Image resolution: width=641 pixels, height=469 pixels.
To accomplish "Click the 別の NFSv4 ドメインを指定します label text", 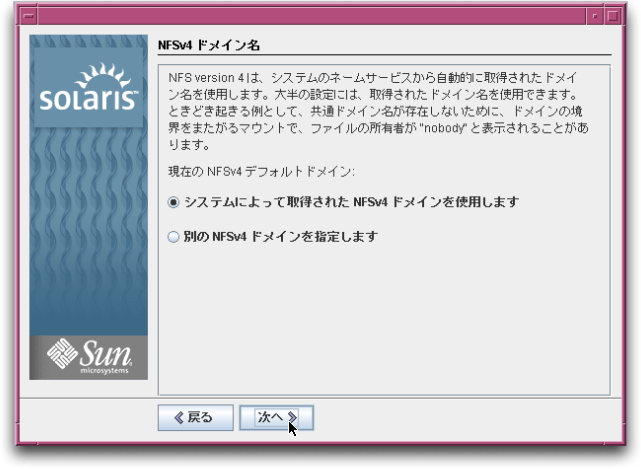I will coord(280,237).
